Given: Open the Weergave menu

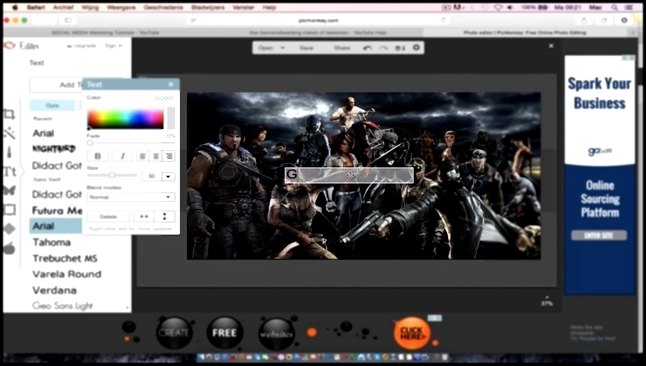Looking at the screenshot, I should coord(121,7).
